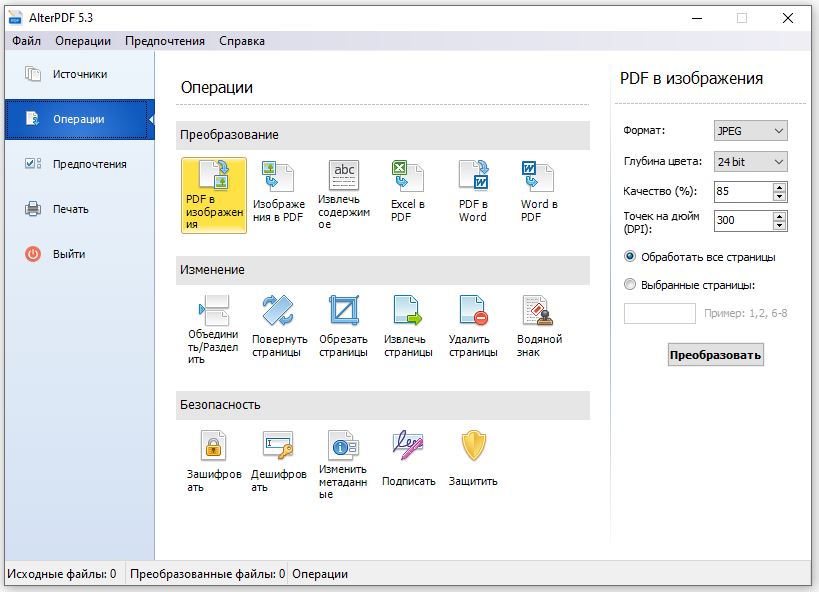This screenshot has width=819, height=592.
Task: Expand the Формат JPEG dropdown
Action: (751, 131)
